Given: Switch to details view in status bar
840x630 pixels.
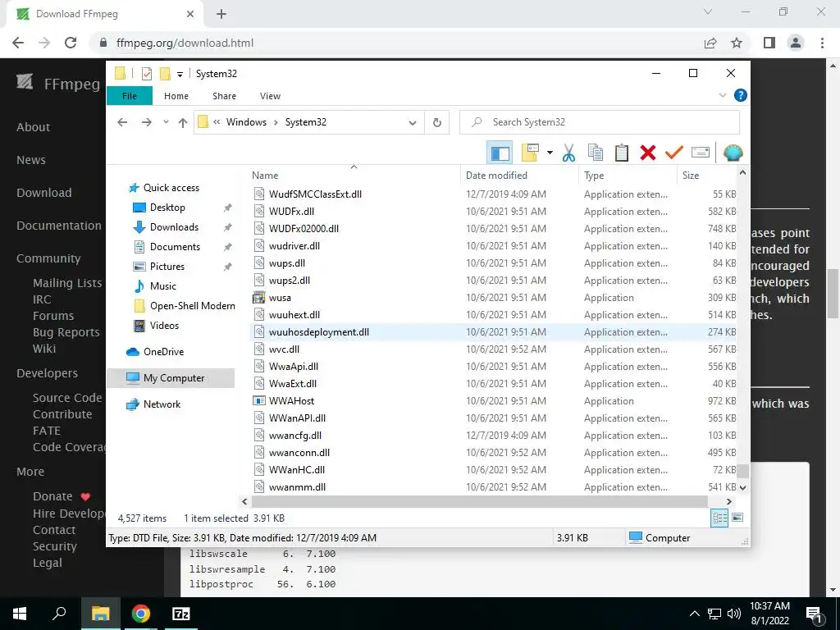Looking at the screenshot, I should point(719,518).
